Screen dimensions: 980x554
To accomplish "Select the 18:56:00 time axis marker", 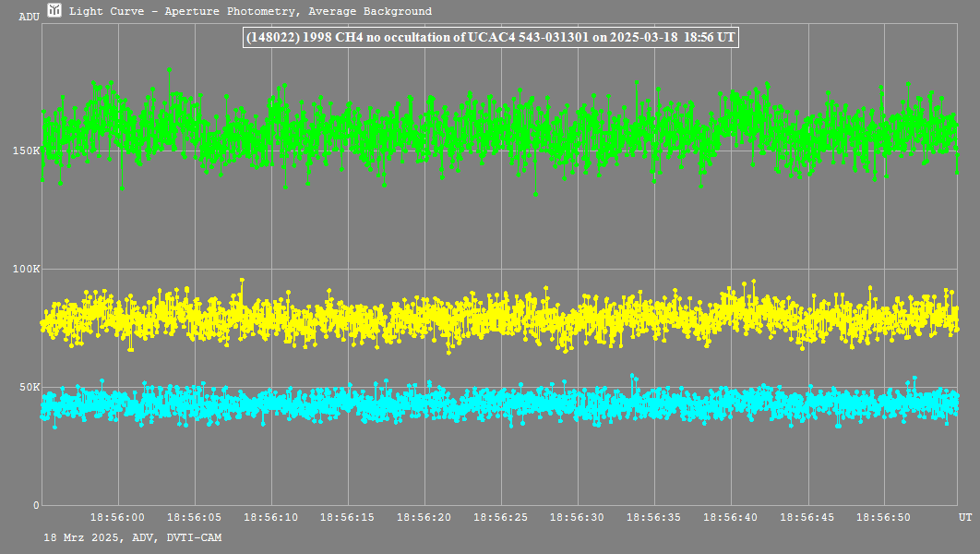I will coord(118,519).
